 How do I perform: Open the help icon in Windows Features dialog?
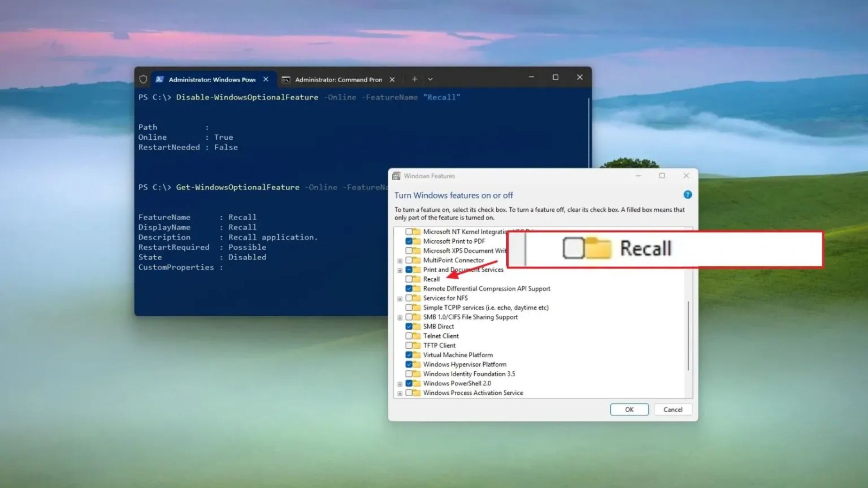688,194
